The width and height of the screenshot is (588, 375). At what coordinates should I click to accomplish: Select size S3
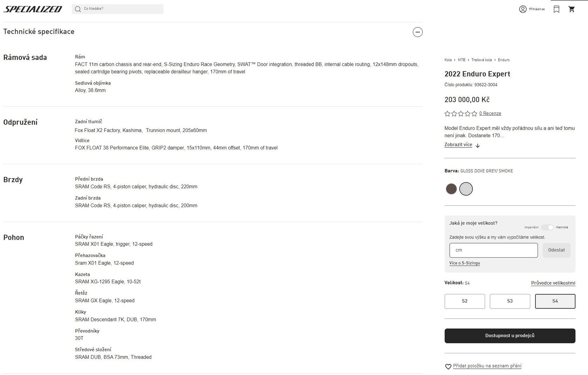[x=510, y=301]
